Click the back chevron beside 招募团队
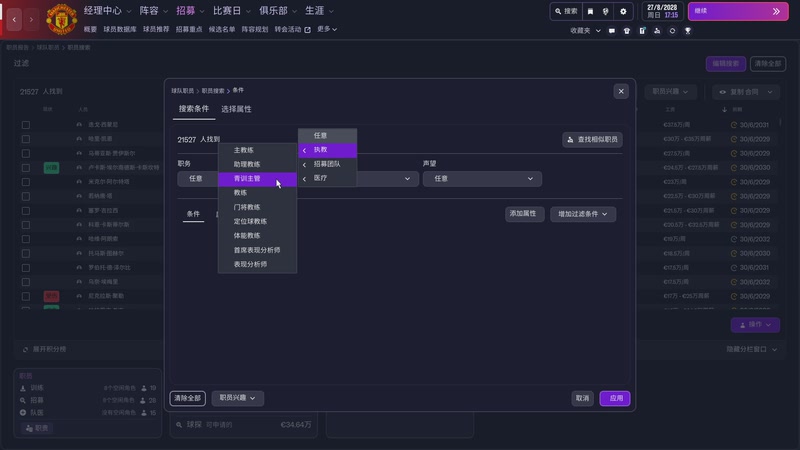The image size is (800, 450). [305, 164]
